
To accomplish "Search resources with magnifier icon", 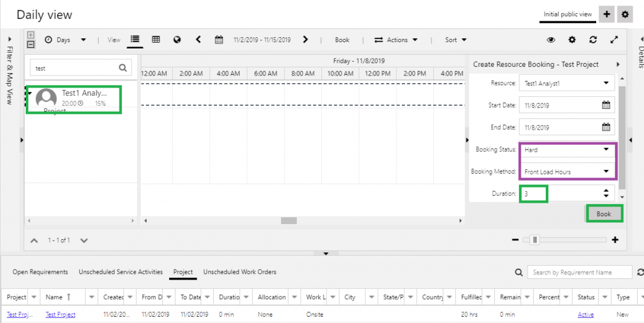I will (123, 68).
